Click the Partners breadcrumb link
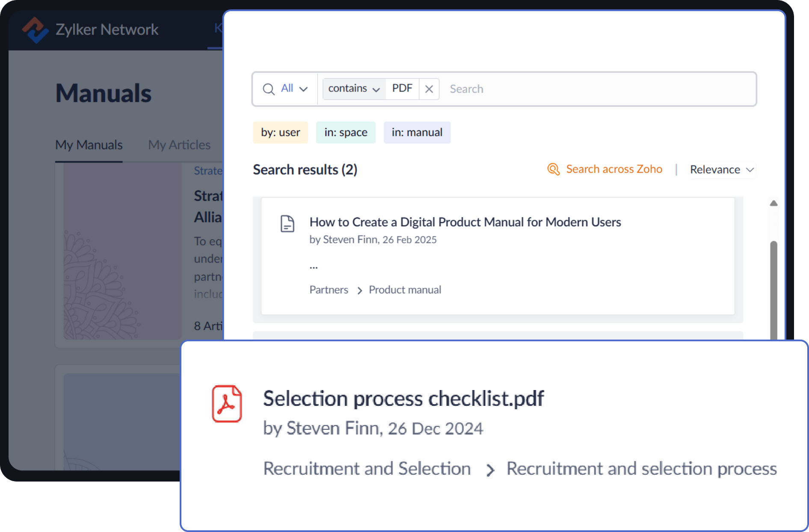 click(x=329, y=290)
